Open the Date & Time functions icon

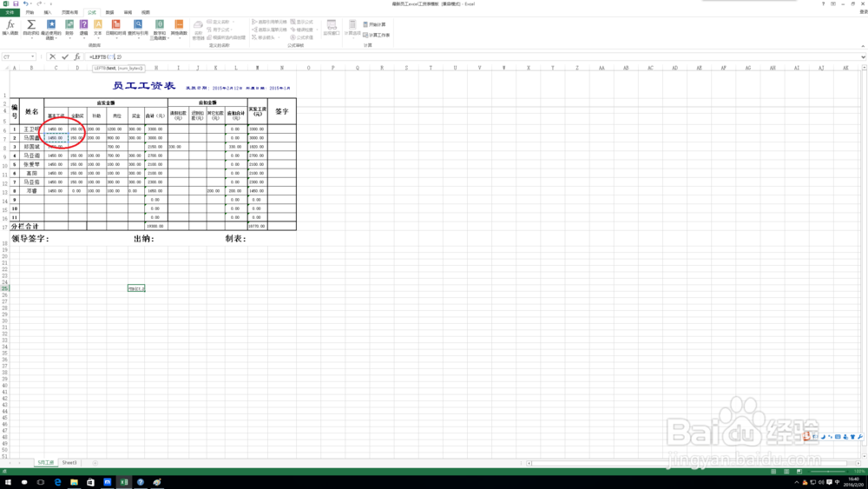coord(115,28)
